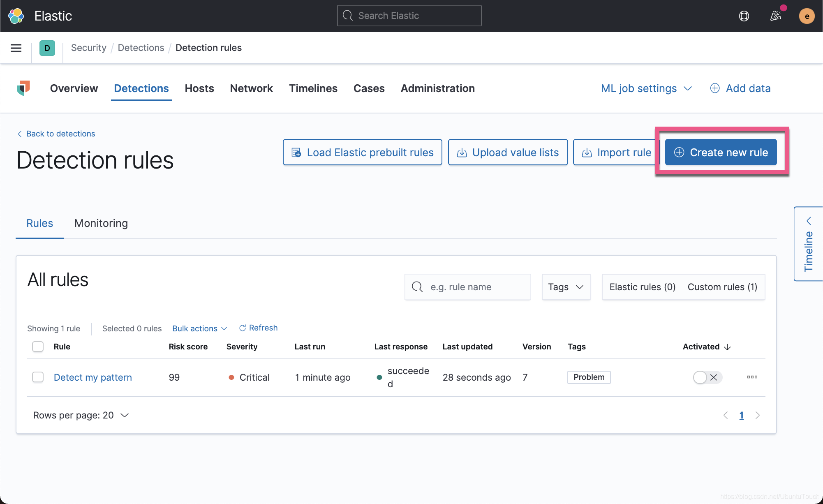Click the Create new rule button
The image size is (823, 504).
point(721,152)
